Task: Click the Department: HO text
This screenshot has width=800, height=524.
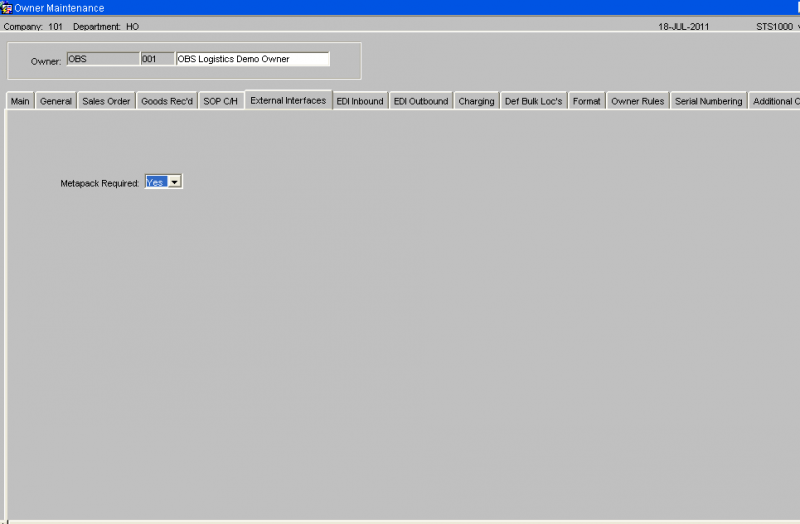Action: pyautogui.click(x=106, y=27)
